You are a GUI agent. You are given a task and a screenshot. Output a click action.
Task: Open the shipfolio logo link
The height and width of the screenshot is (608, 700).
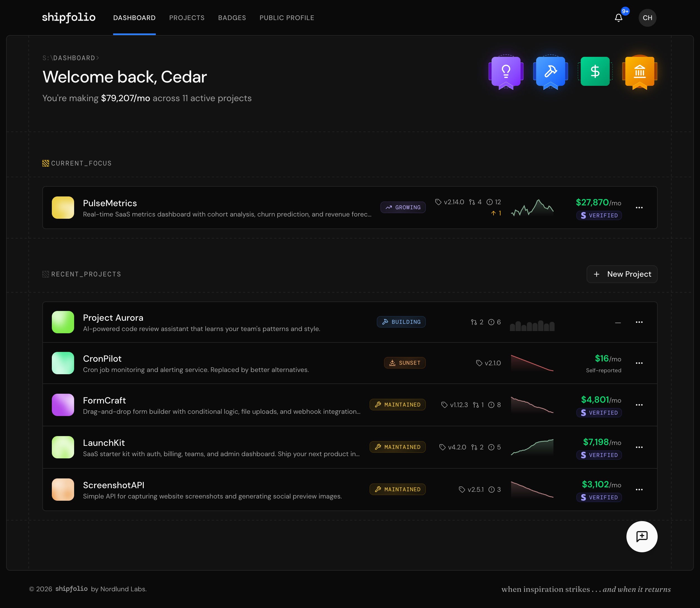click(x=69, y=18)
